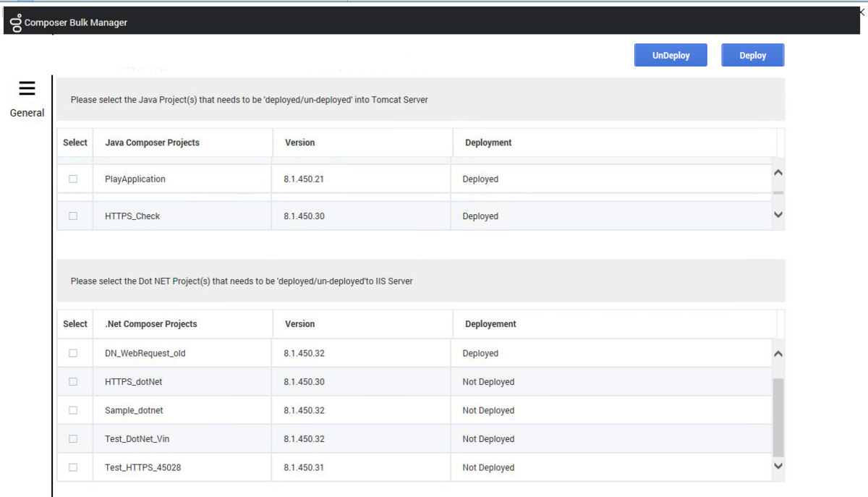Image resolution: width=868 pixels, height=497 pixels.
Task: Click the Select header in the .Net table
Action: pyautogui.click(x=75, y=324)
